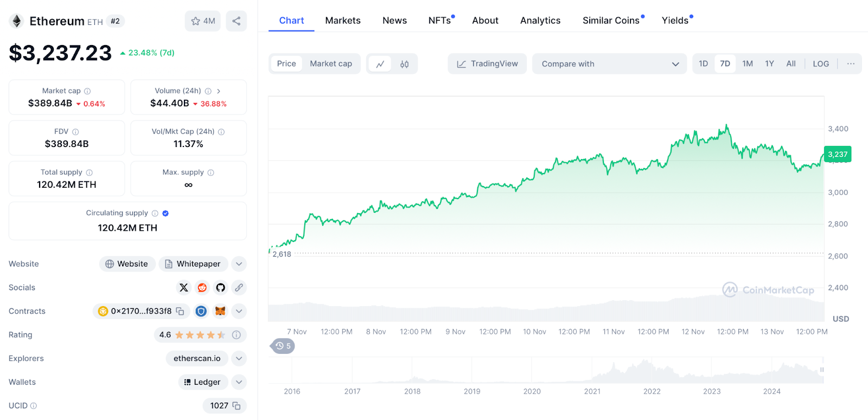Open the Yields tab
The image size is (868, 420).
pyautogui.click(x=675, y=21)
